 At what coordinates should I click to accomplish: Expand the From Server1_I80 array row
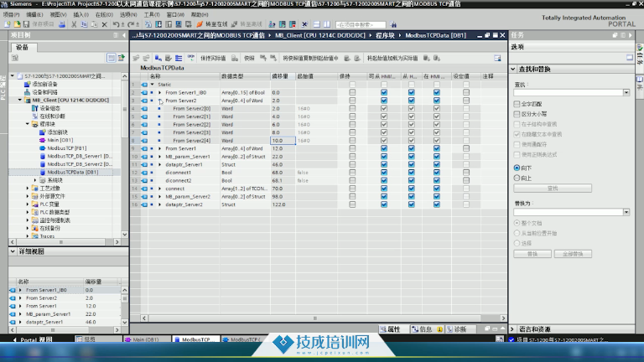pos(160,93)
